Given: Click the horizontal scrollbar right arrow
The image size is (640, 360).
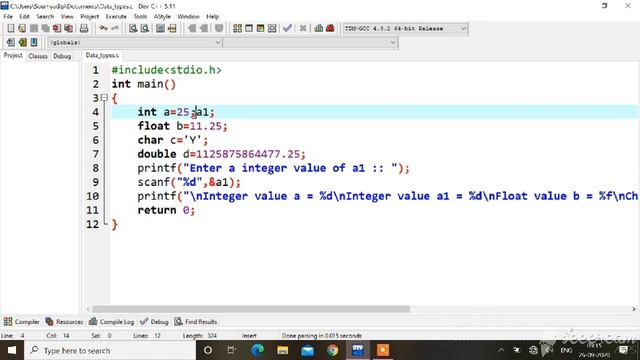Looking at the screenshot, I should (634, 309).
